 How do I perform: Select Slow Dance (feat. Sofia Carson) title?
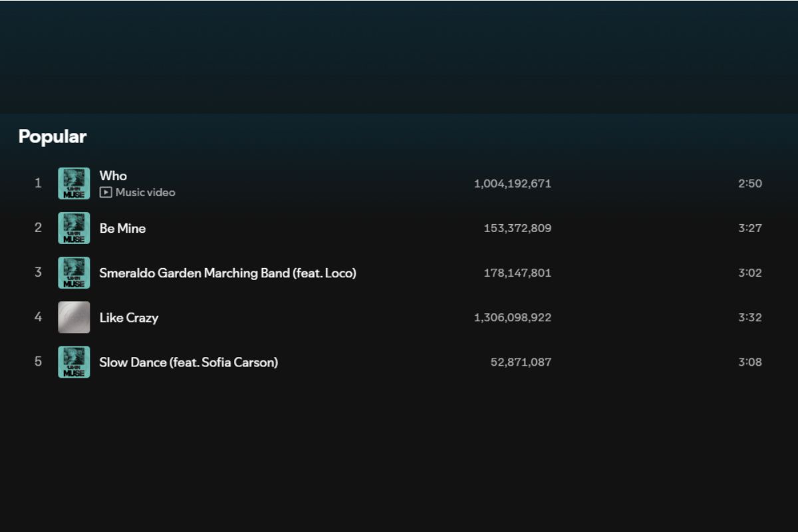point(188,362)
